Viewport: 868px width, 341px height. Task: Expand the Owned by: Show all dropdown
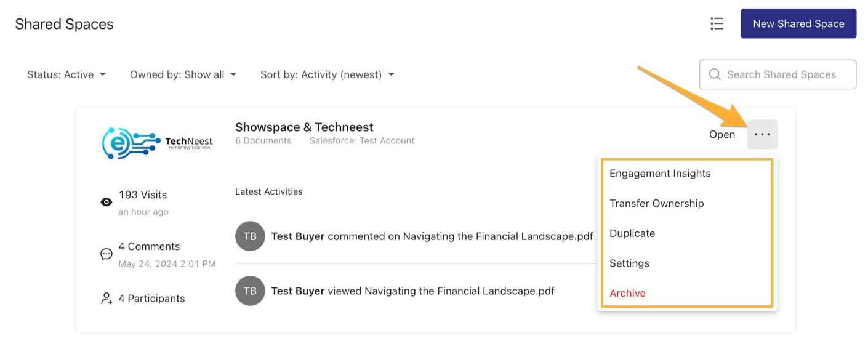183,74
